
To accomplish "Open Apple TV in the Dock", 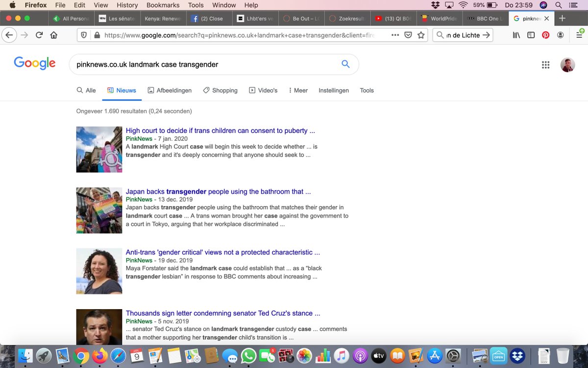I will [x=379, y=356].
